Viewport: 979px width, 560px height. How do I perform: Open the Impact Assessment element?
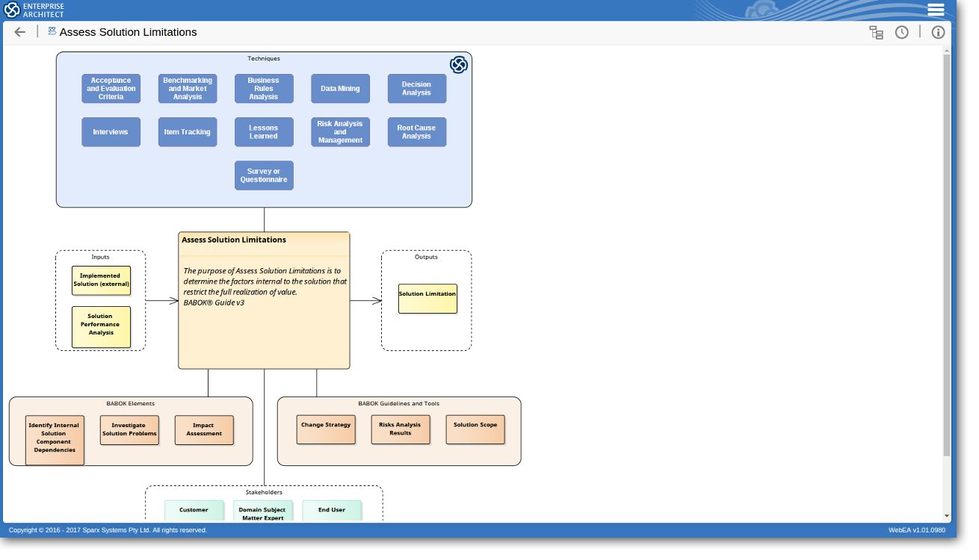point(204,430)
